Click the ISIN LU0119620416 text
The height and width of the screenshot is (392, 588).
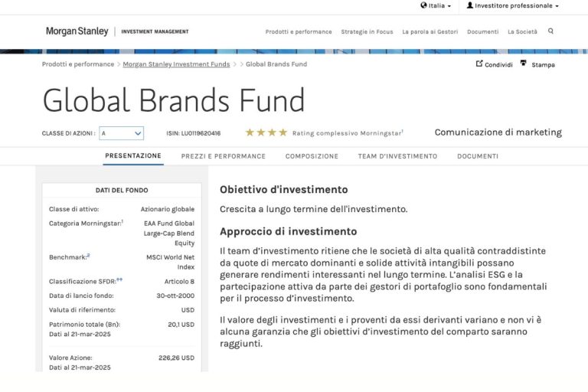[194, 133]
